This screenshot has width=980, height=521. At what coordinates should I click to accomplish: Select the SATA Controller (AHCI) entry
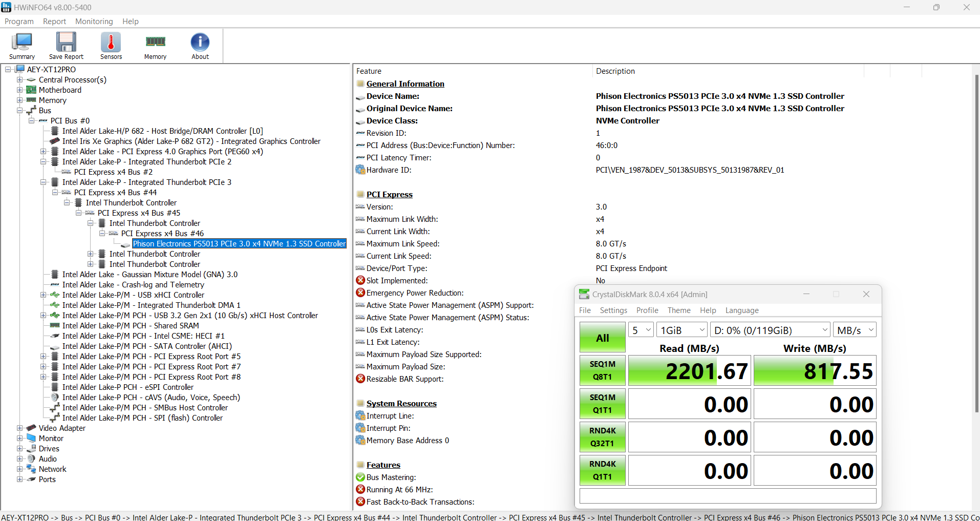147,346
